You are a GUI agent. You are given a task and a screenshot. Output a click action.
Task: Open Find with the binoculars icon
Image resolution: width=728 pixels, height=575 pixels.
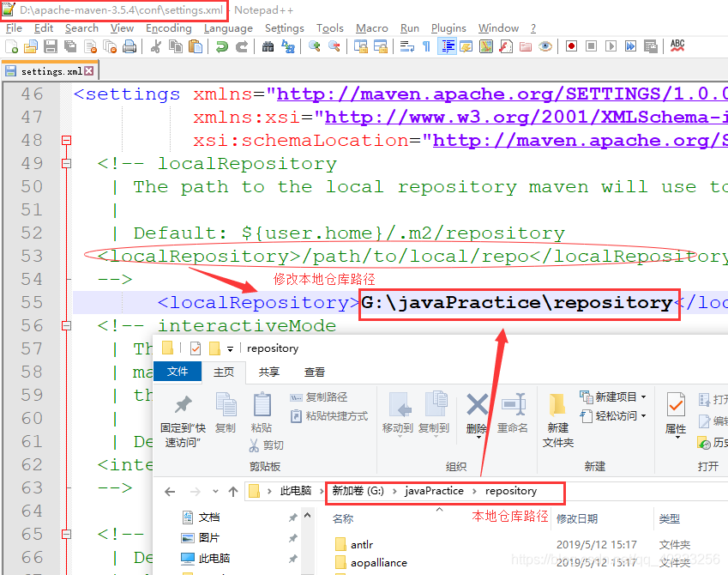tap(268, 46)
